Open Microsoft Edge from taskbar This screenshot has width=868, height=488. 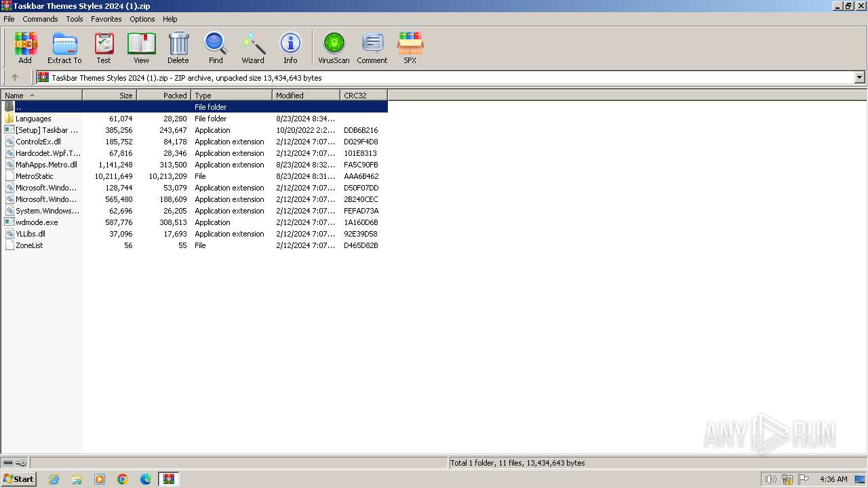[x=146, y=479]
